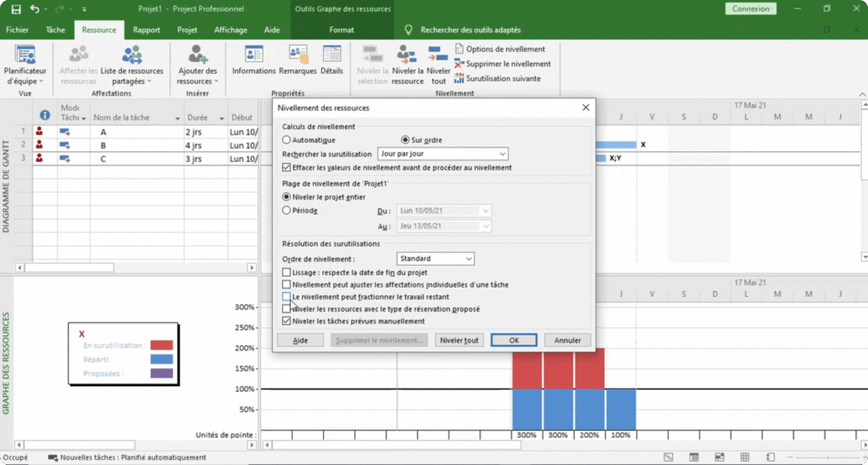Open resource Informations
This screenshot has height=465, width=868.
(253, 60)
